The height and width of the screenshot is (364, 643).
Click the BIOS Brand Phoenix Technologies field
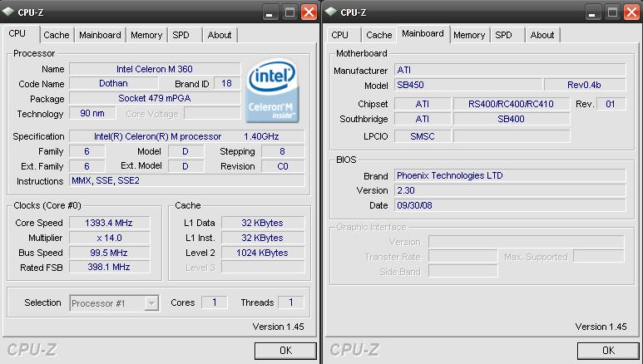509,176
